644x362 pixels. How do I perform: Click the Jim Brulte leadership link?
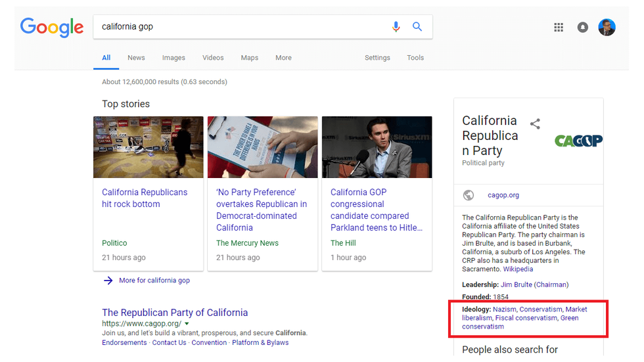(x=517, y=285)
